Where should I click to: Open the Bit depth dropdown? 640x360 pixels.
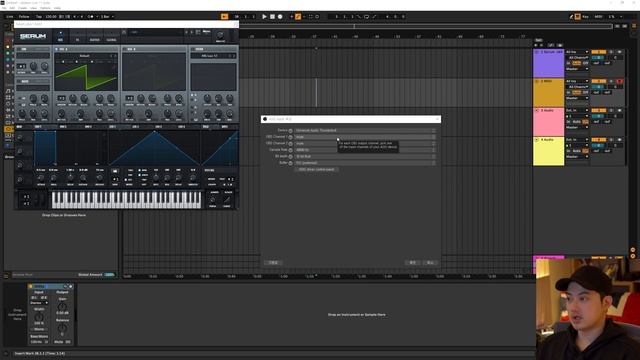[x=365, y=157]
